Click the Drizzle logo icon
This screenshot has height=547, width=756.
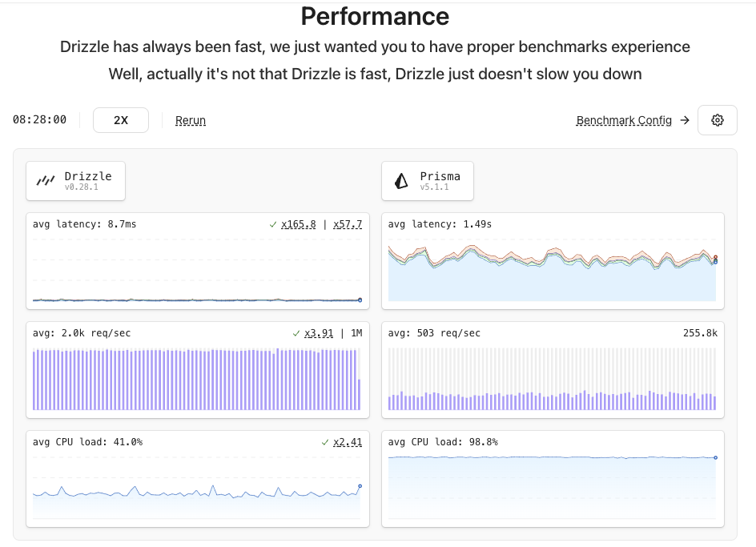pos(46,181)
